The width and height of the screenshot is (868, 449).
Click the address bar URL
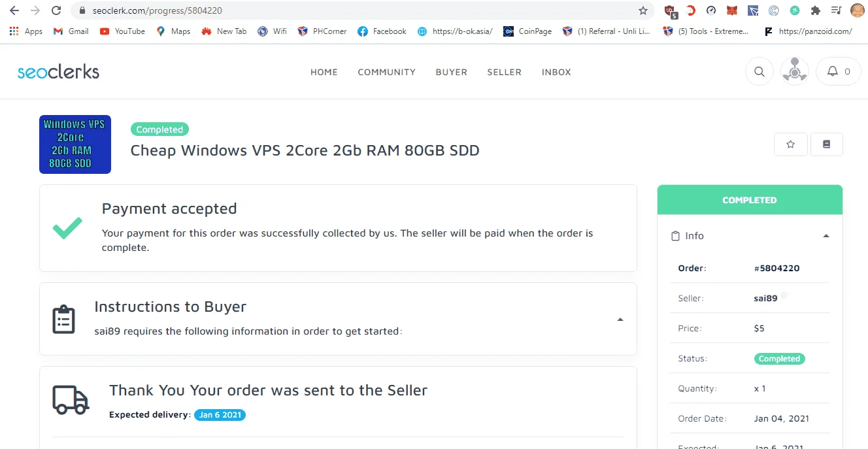tap(156, 10)
